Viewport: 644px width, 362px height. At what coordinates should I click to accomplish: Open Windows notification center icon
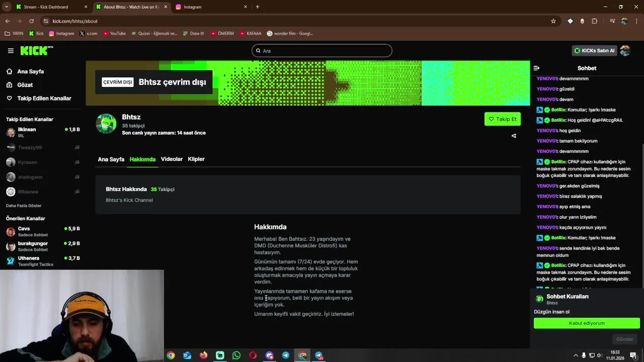(x=633, y=355)
